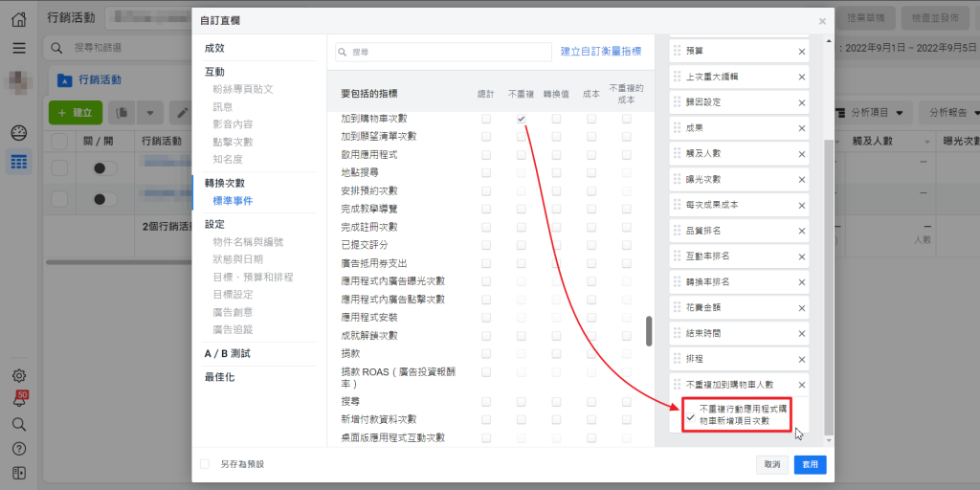Toggle the second campaign on/off switch

tap(105, 199)
